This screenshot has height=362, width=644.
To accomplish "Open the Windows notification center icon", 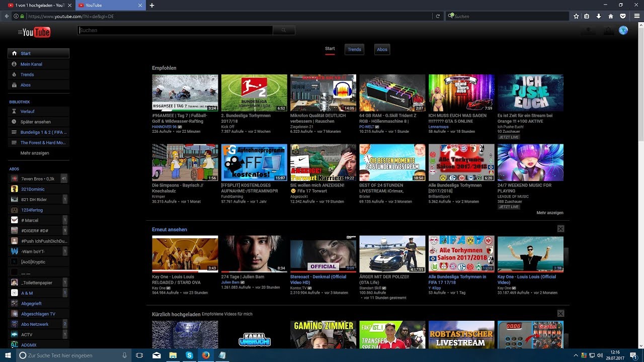I will point(633,355).
